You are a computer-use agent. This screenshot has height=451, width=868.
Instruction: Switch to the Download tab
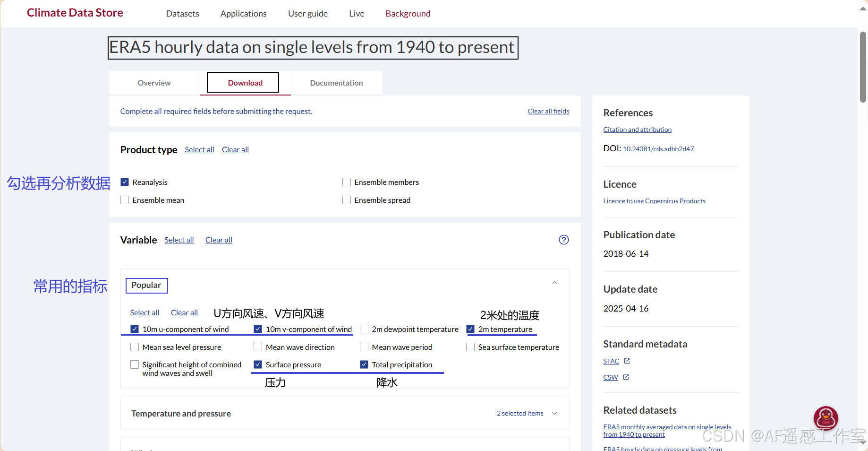point(245,83)
